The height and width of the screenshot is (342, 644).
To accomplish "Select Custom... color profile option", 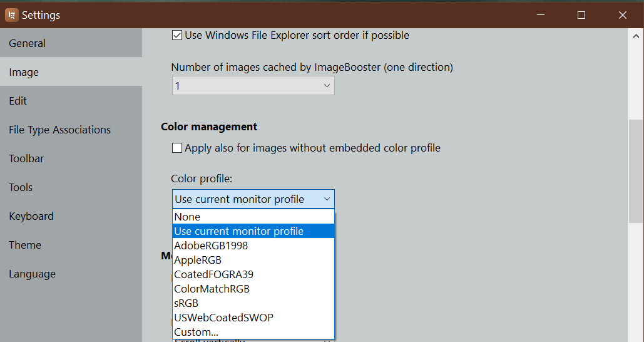I will (253, 332).
